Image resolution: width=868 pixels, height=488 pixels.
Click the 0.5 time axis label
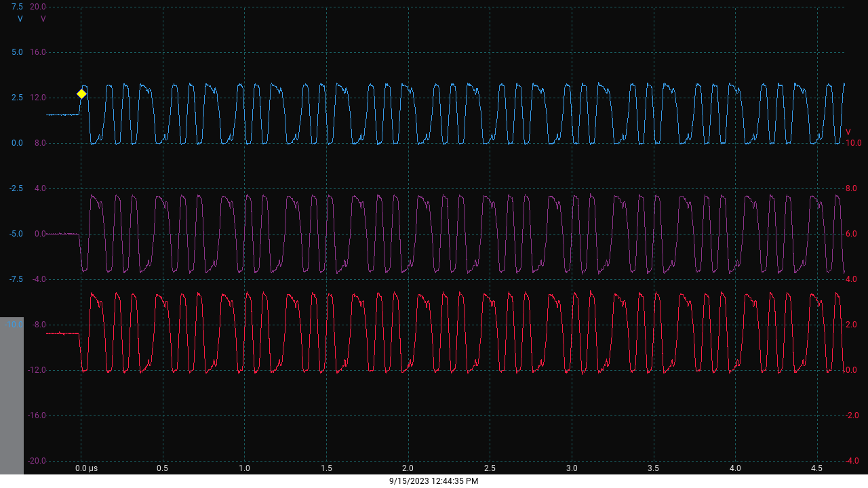coord(163,468)
